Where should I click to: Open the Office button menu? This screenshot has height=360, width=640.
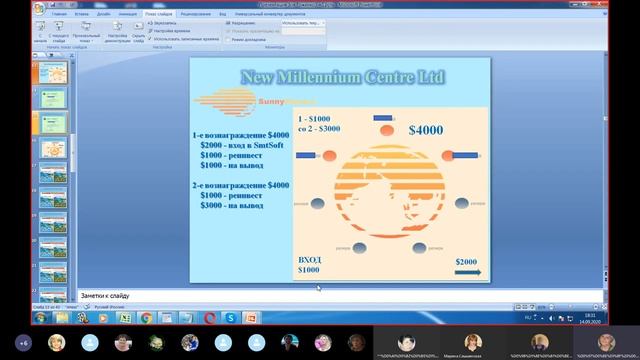click(x=40, y=9)
